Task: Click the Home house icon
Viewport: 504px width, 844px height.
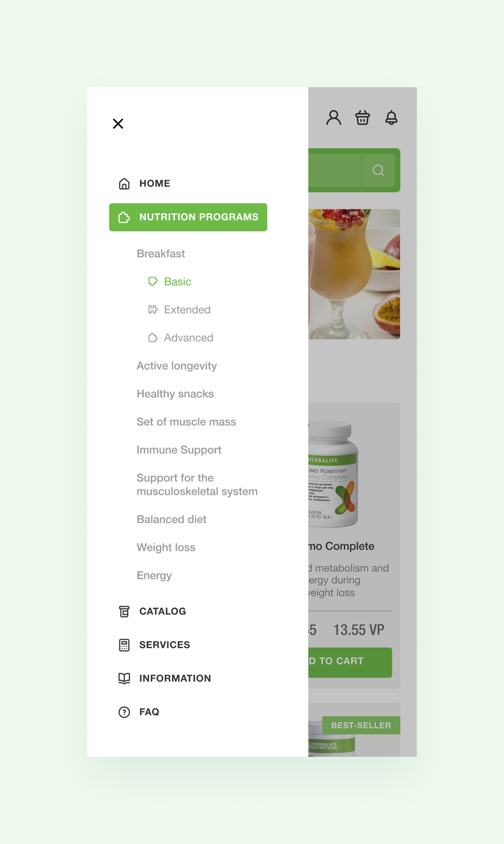Action: coord(124,184)
